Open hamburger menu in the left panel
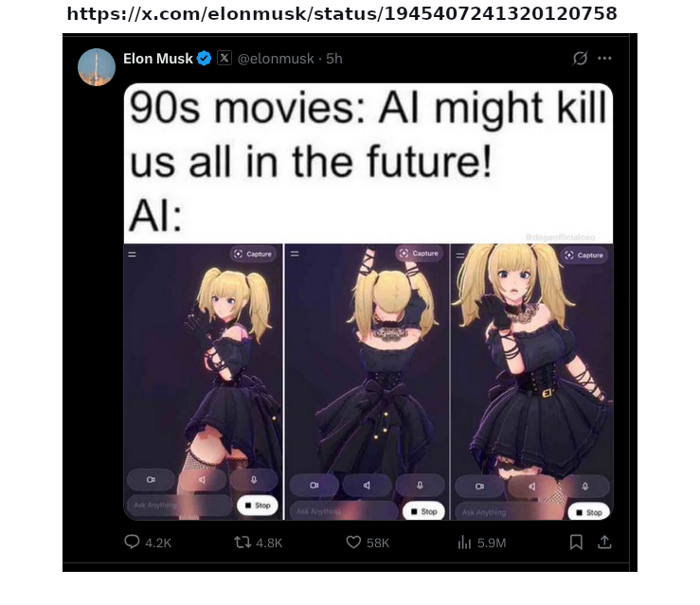Viewport: 700px width, 605px height. click(x=133, y=255)
